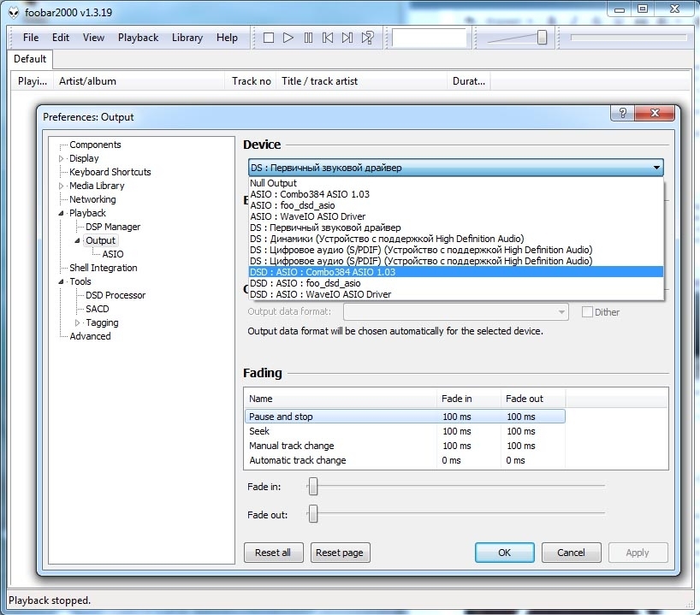
Task: Select DSD Processor in preferences tree
Action: click(x=116, y=295)
